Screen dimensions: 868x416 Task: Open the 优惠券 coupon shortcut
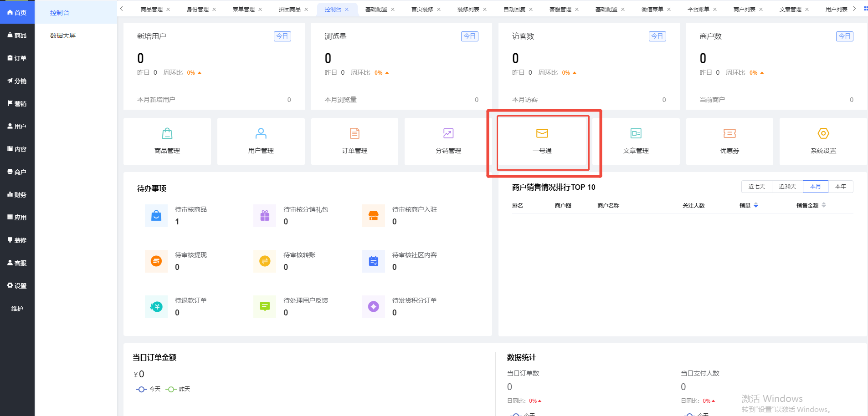pyautogui.click(x=729, y=142)
